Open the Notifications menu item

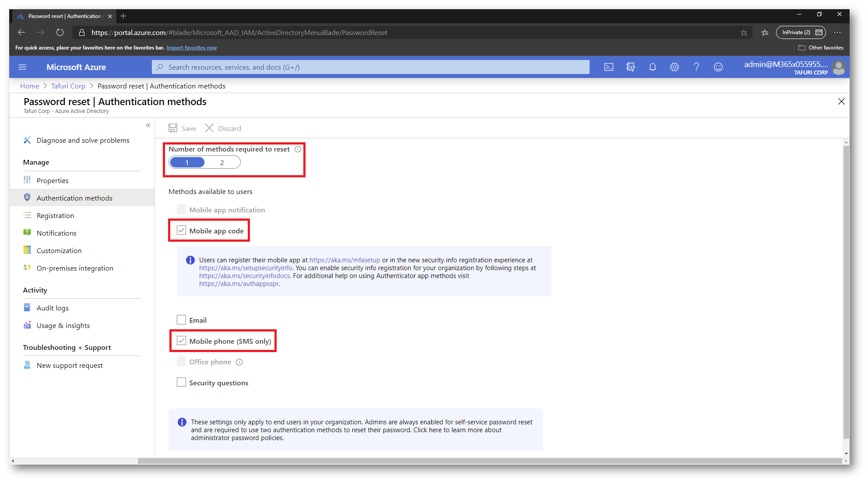pos(56,233)
